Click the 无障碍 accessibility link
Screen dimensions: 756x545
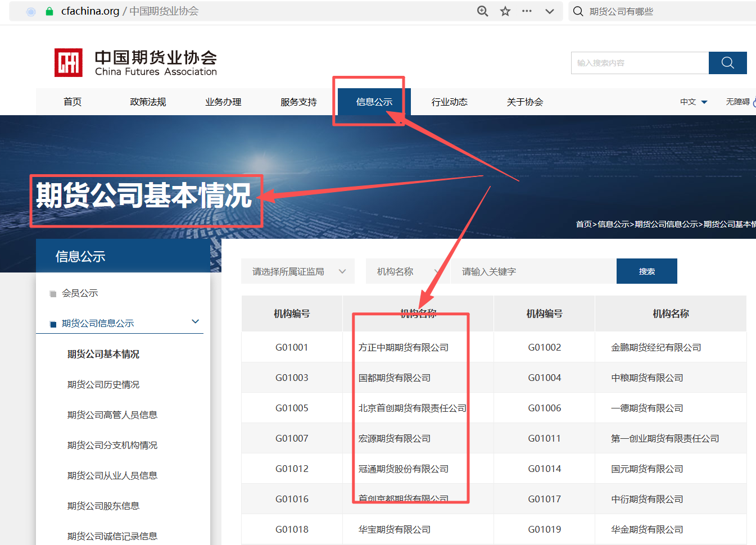(738, 102)
